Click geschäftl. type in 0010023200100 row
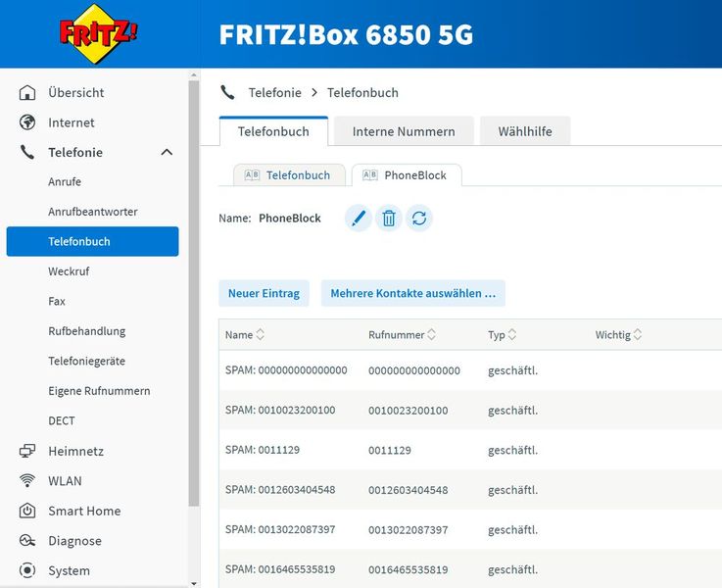 [512, 411]
